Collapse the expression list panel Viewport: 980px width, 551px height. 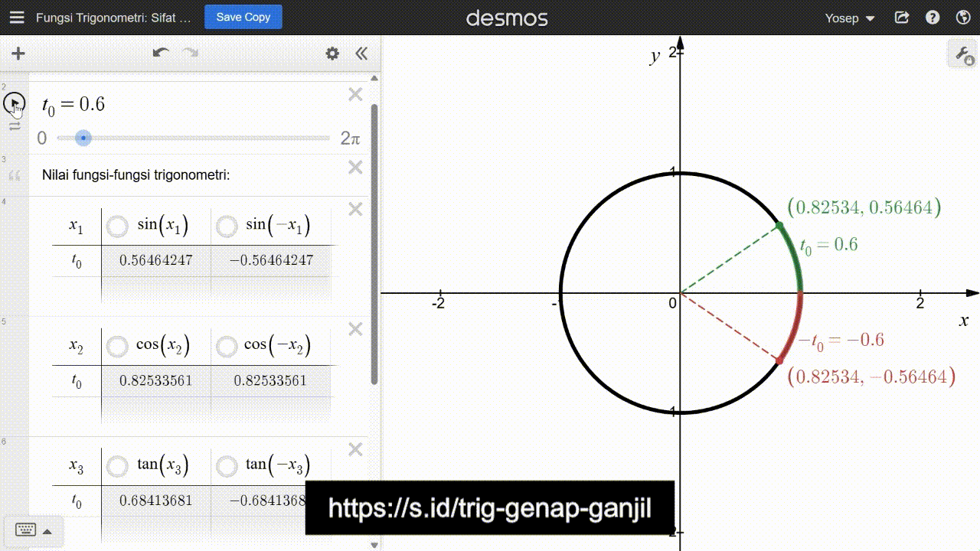point(361,54)
